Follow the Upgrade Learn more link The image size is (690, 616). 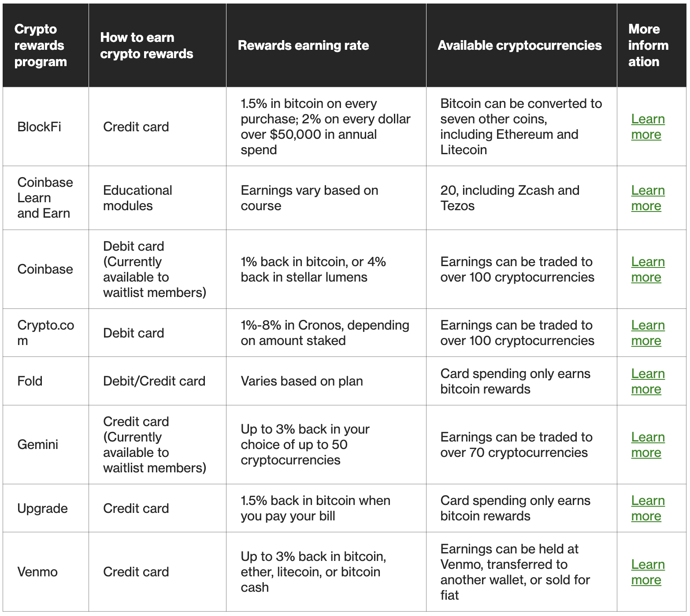click(648, 508)
